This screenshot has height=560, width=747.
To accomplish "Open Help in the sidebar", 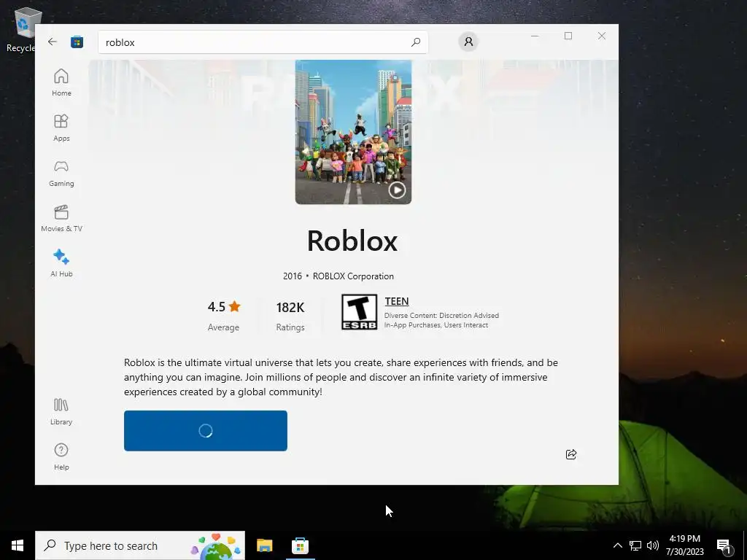I will [x=61, y=456].
